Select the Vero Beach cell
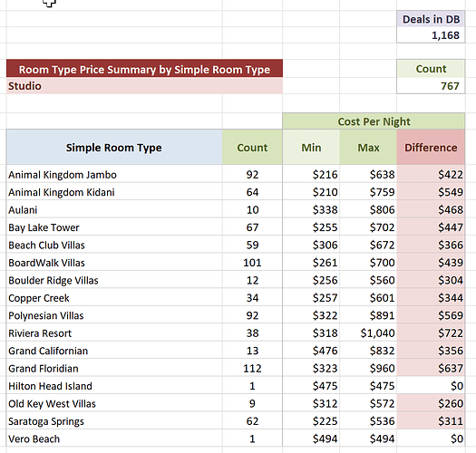 click(114, 439)
